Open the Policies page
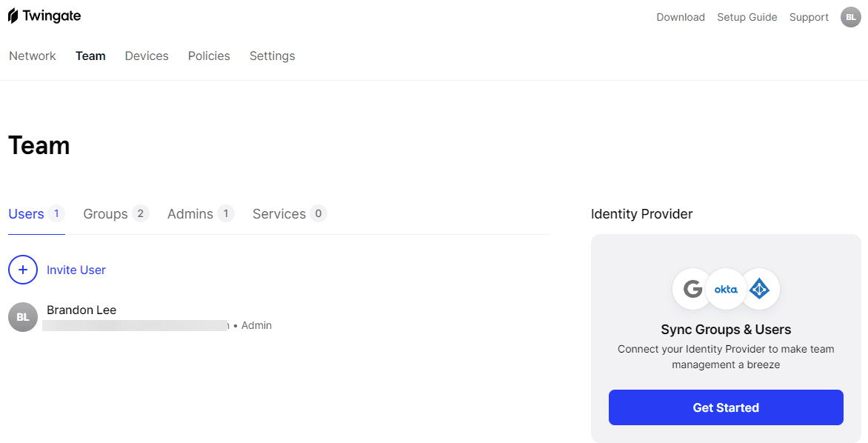 tap(209, 56)
